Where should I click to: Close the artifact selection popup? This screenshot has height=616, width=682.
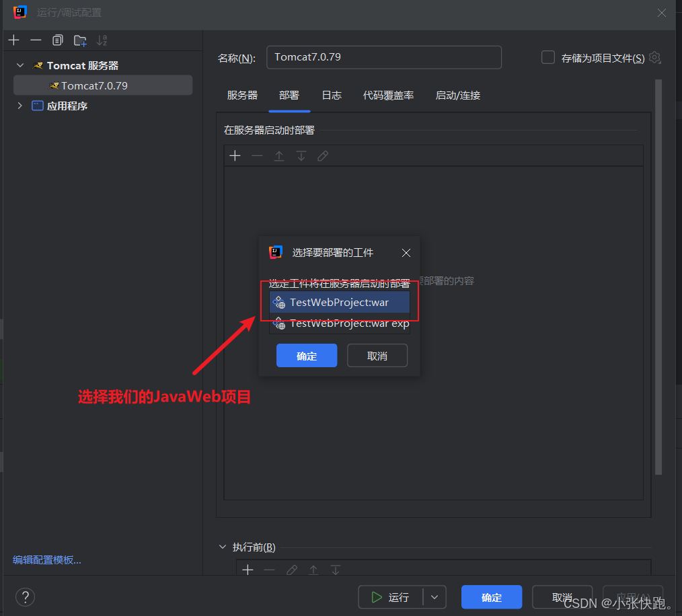click(406, 253)
